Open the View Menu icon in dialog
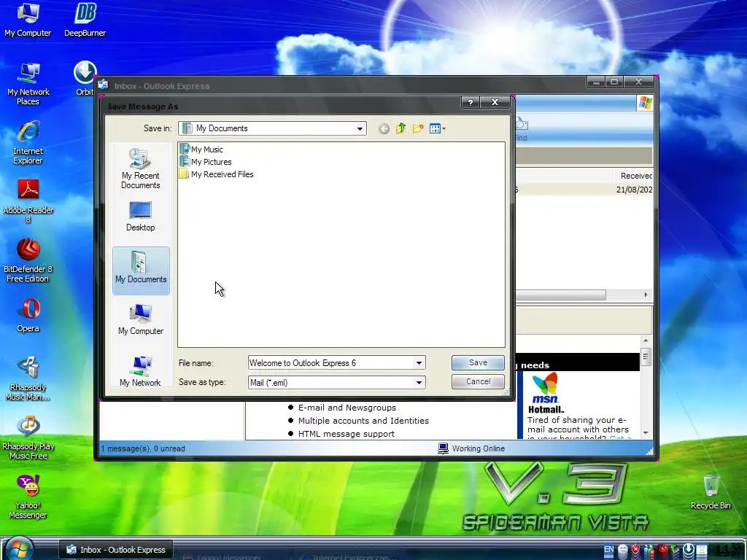The width and height of the screenshot is (747, 560). click(438, 128)
